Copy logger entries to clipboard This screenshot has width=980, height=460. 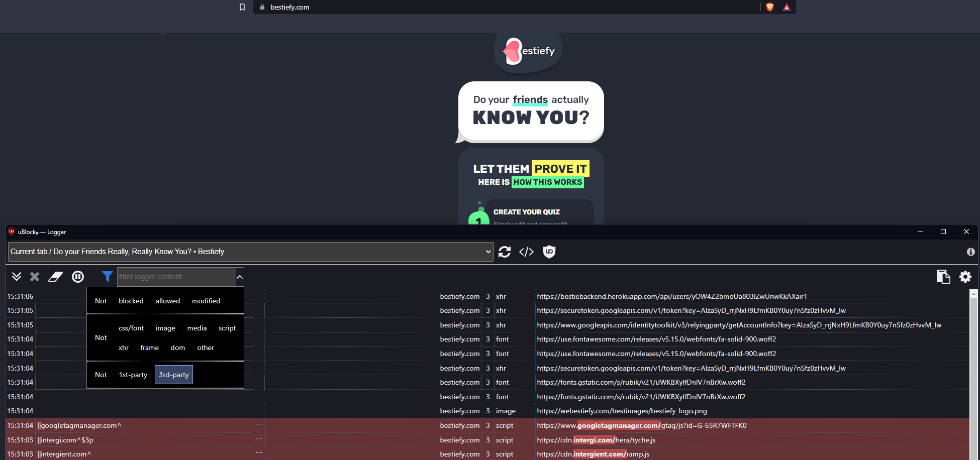[943, 277]
